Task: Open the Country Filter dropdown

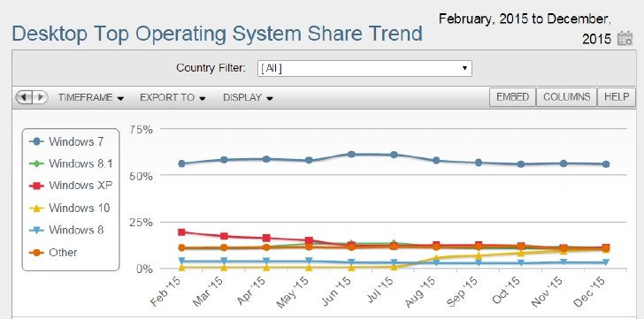Action: click(x=364, y=68)
